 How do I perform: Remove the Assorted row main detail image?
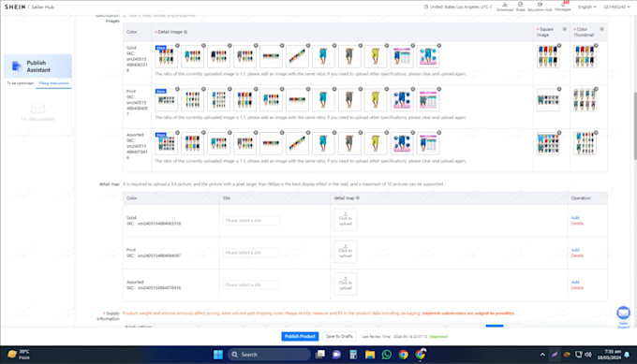click(x=177, y=132)
